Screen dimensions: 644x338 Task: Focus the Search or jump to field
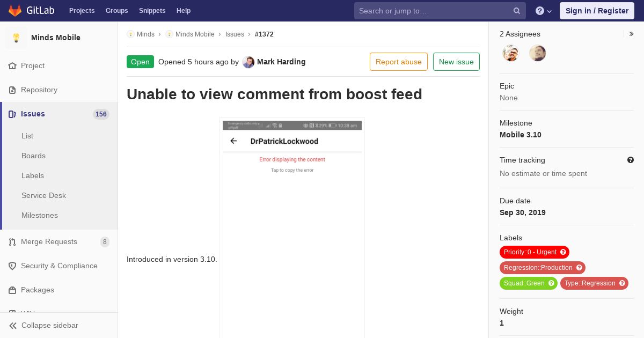tap(440, 11)
